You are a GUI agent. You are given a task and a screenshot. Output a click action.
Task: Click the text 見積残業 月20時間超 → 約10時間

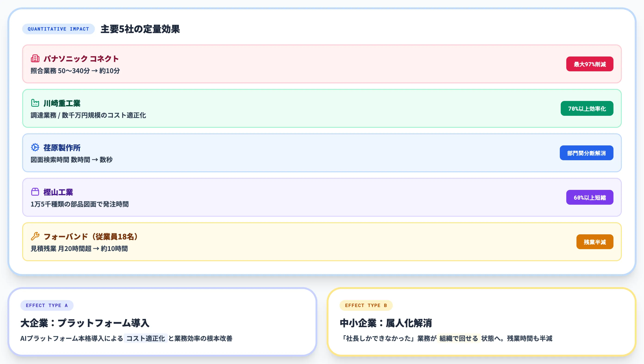click(x=79, y=249)
